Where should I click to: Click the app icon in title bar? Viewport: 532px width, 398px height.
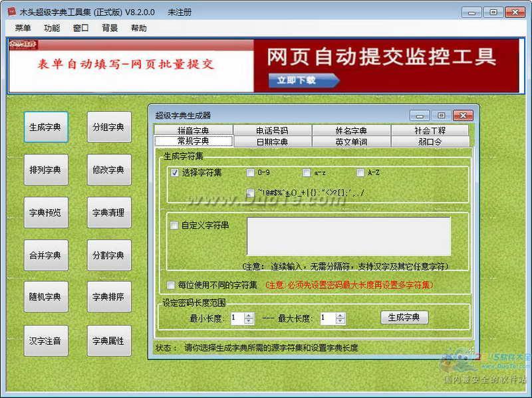[x=12, y=12]
